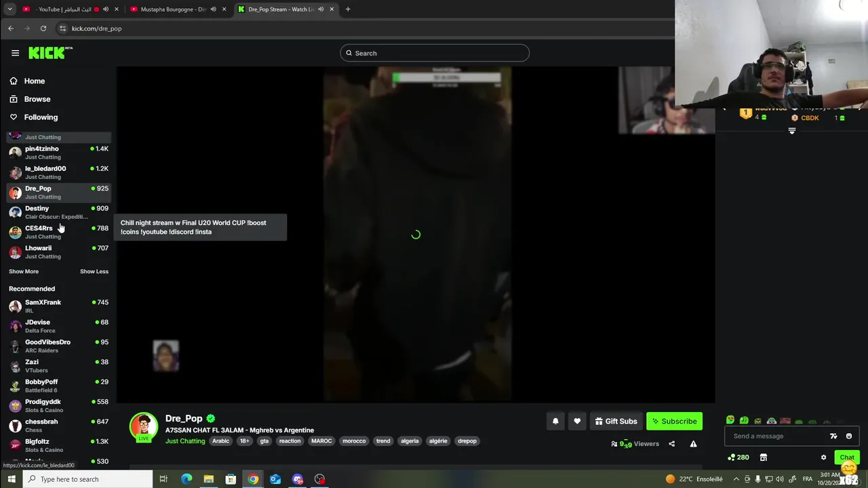Open the Destiny channel in Following

[58, 212]
